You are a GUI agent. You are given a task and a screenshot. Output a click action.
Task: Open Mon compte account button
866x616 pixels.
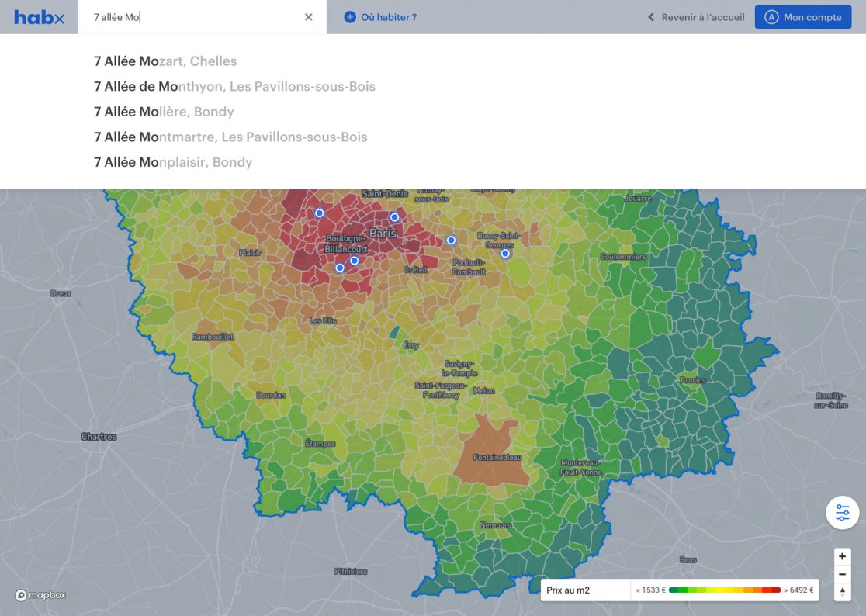(x=803, y=17)
